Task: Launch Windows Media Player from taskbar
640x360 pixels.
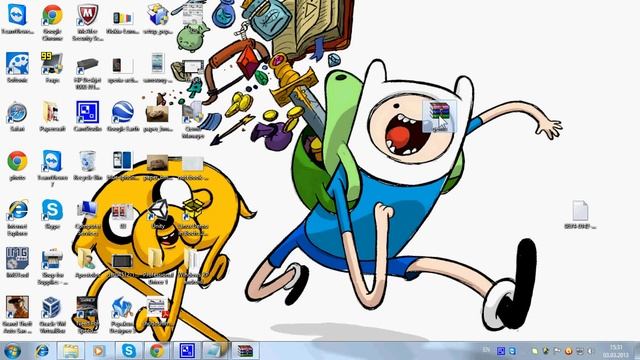Action: [99, 351]
